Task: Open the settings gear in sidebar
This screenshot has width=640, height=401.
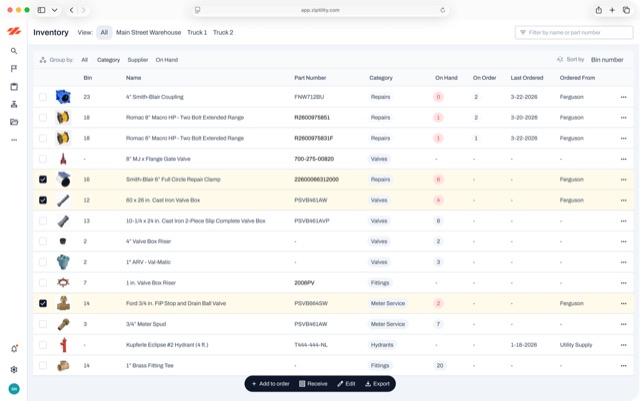Action: (x=14, y=369)
